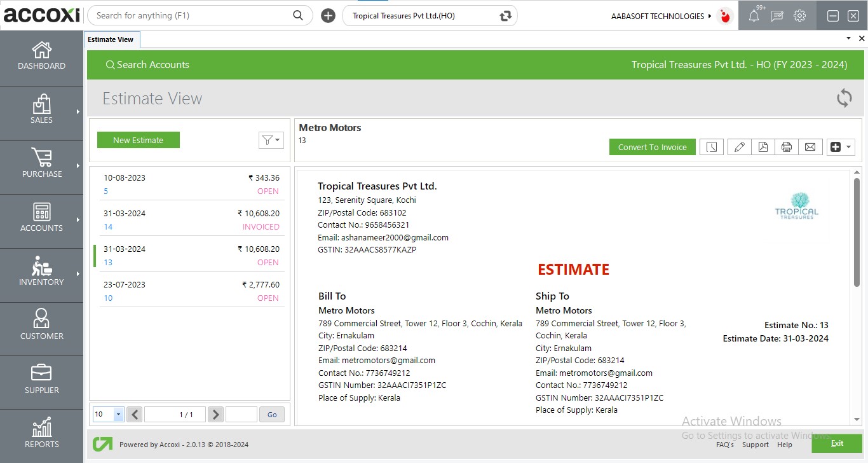Export the estimate as PDF

[763, 147]
